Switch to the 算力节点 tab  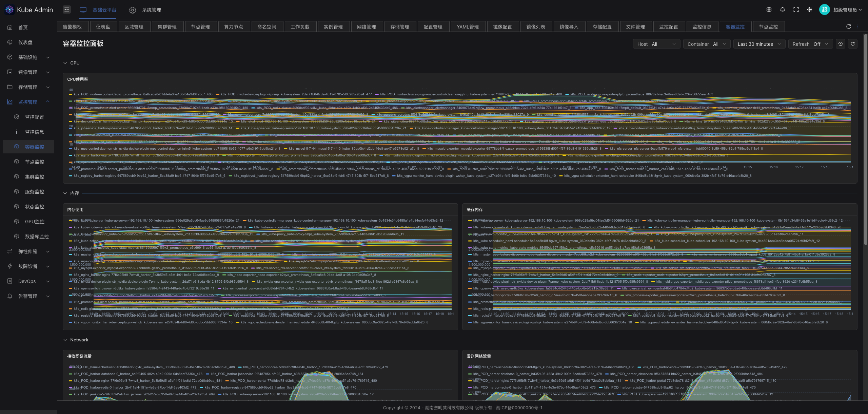tap(234, 27)
